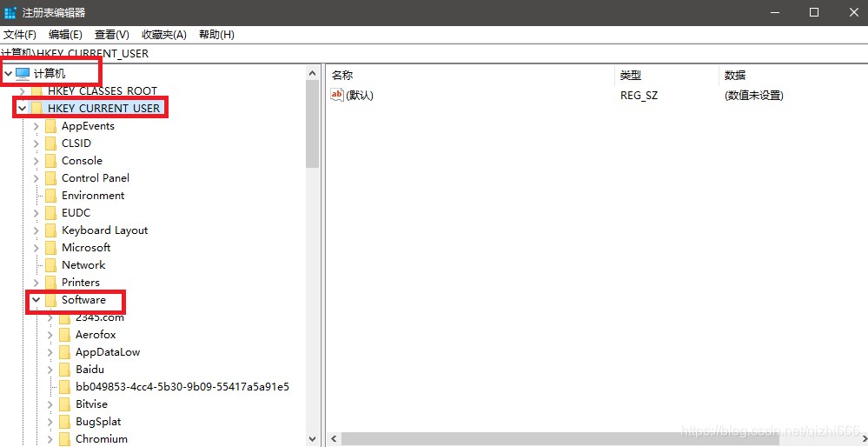Click the Keyboard Layout folder icon
868x447 pixels.
pos(51,230)
